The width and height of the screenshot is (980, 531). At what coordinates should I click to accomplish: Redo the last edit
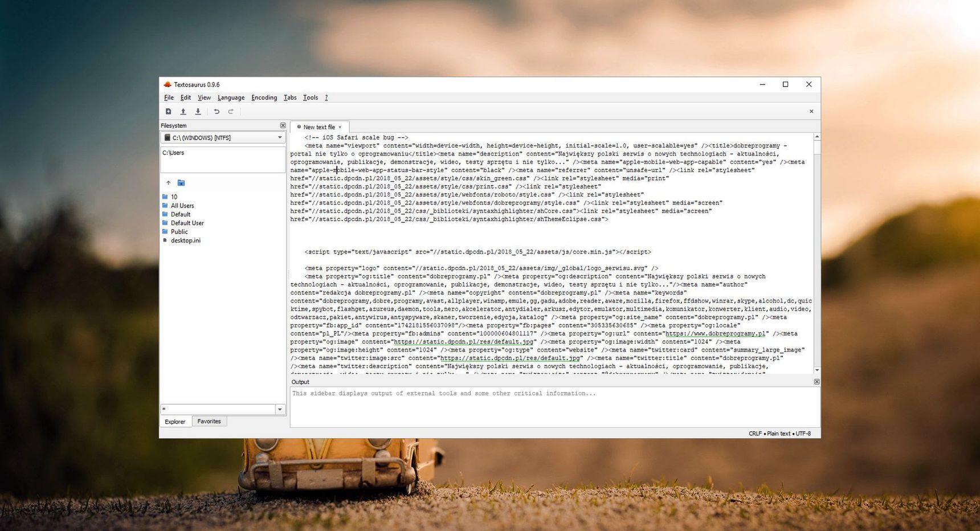pos(231,112)
